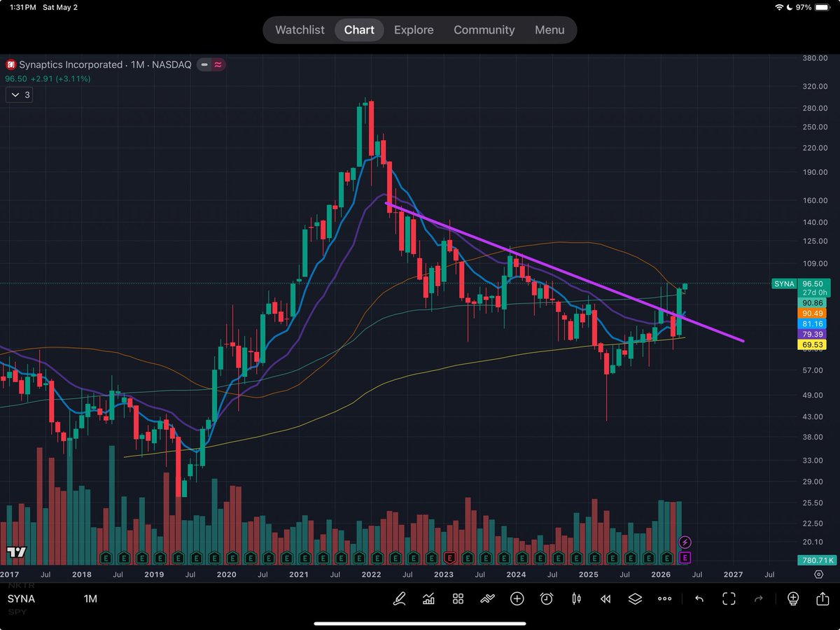Open ideas via lightbulb icon
The image size is (840, 630).
pos(793,598)
